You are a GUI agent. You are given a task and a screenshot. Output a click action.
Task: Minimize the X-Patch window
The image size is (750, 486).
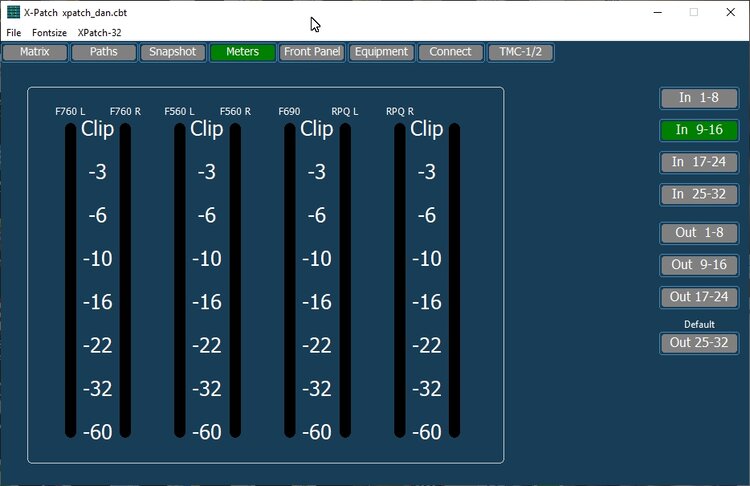658,12
